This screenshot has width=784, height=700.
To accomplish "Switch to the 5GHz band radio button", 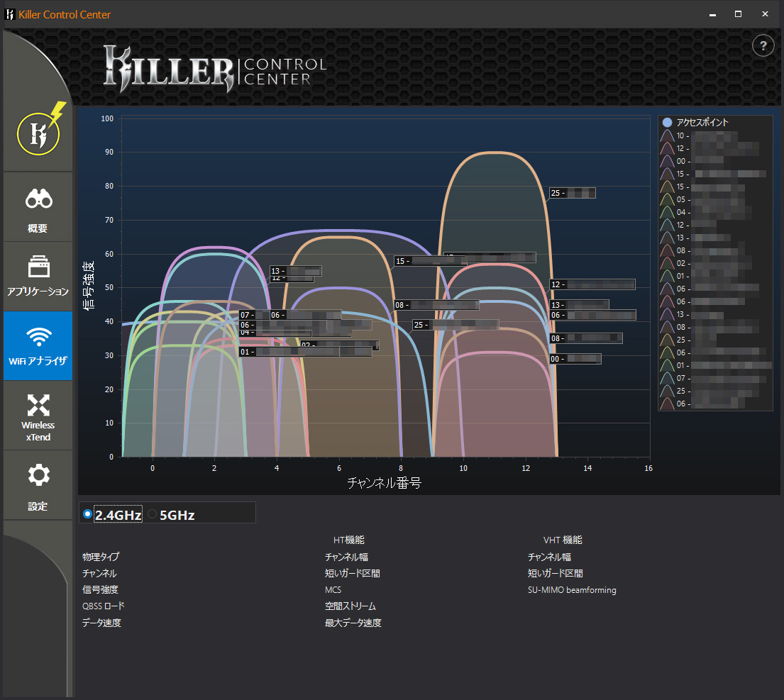I will 153,513.
